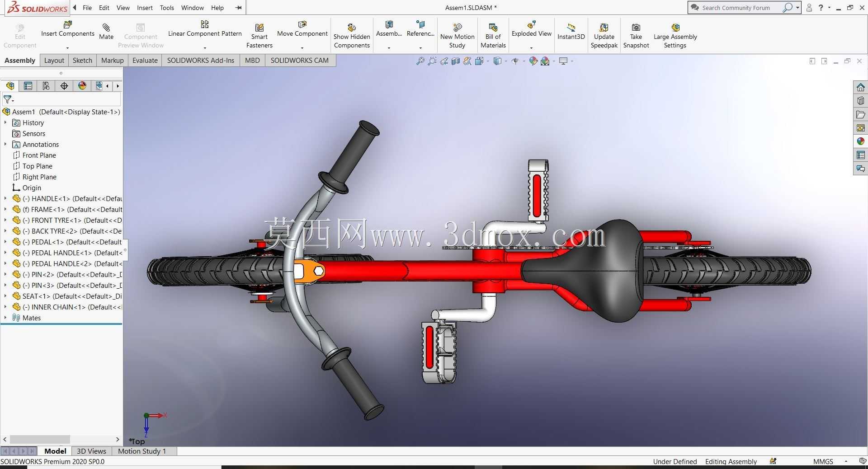
Task: Open Large Assembly Settings
Action: click(675, 36)
